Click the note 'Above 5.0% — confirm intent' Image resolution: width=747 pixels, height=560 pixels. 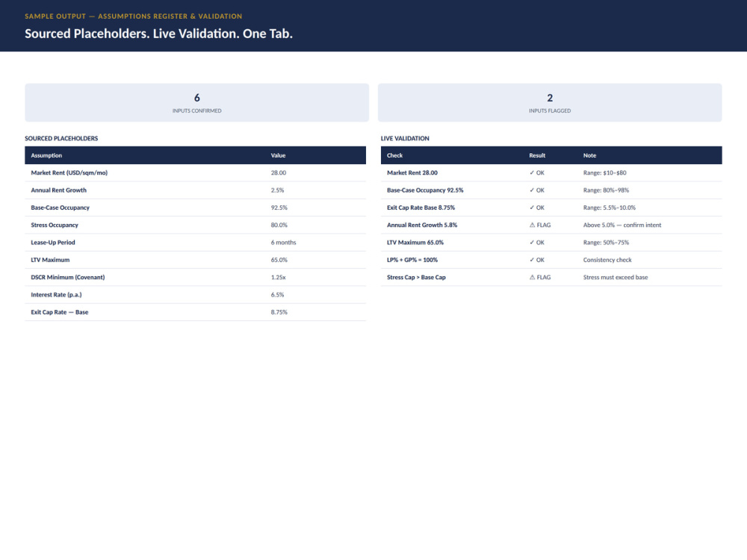(622, 225)
